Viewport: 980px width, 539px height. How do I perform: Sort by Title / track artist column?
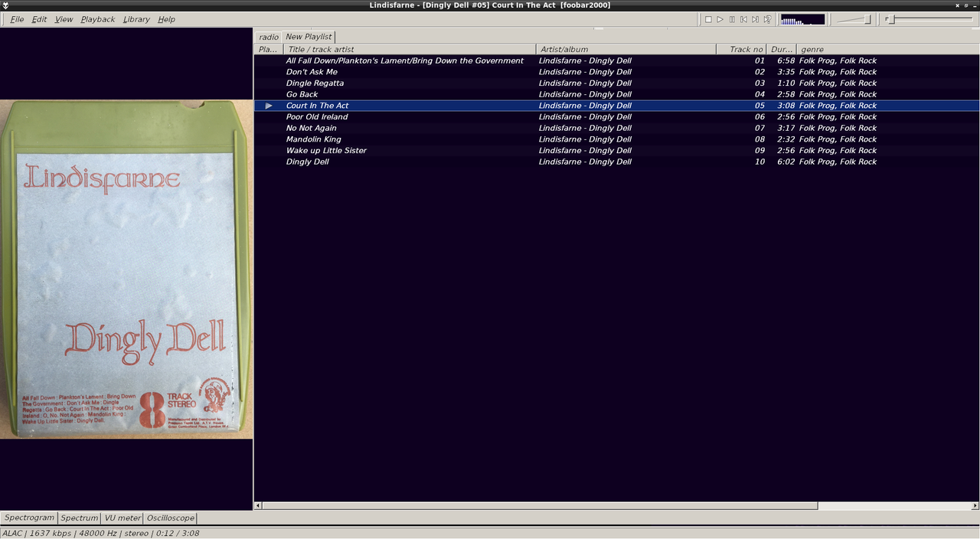point(410,49)
